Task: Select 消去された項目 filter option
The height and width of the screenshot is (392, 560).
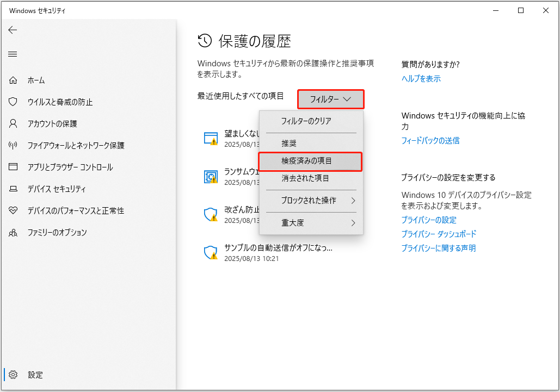Action: point(305,178)
